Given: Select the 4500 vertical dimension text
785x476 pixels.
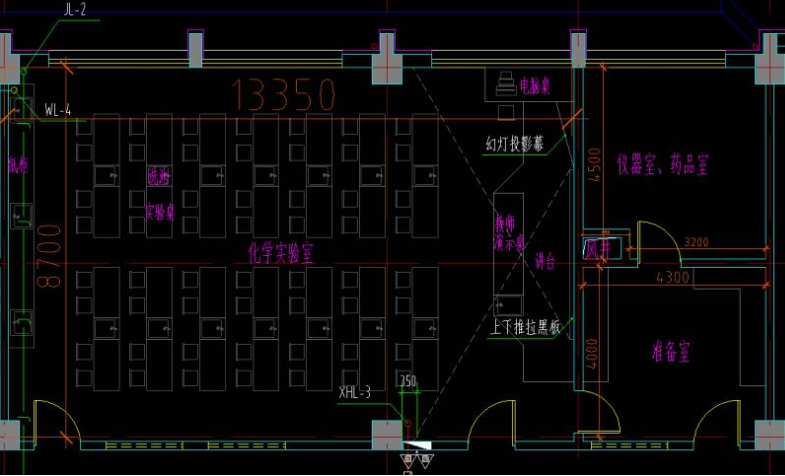Looking at the screenshot, I should pyautogui.click(x=592, y=167).
